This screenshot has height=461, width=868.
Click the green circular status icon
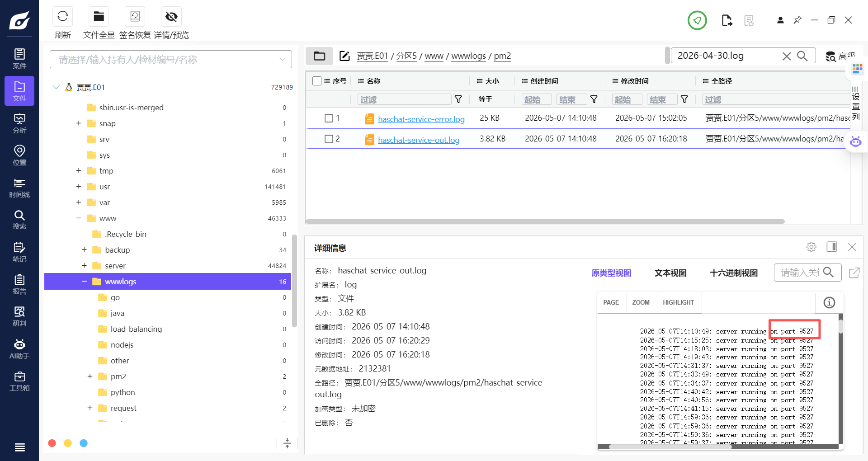[x=697, y=20]
